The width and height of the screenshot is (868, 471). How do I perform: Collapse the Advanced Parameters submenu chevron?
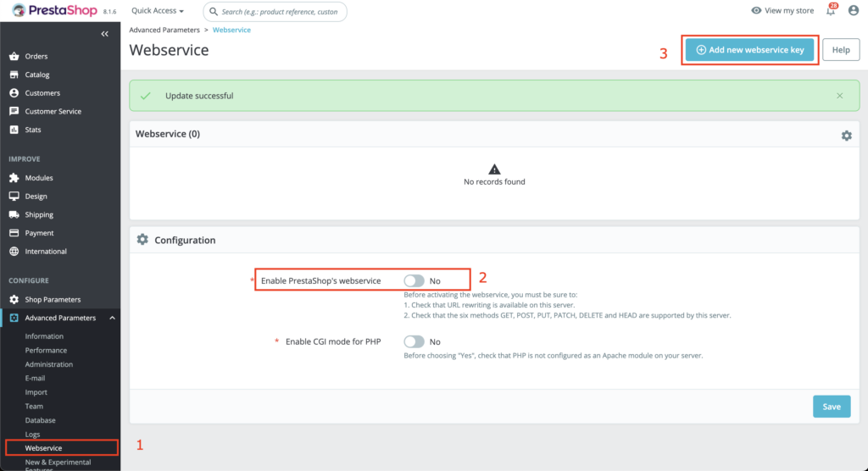112,318
